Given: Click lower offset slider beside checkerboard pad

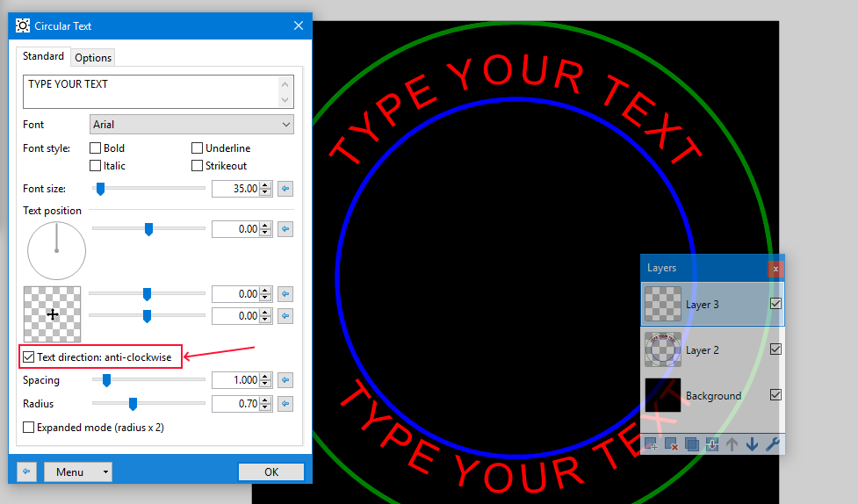Looking at the screenshot, I should 147,316.
